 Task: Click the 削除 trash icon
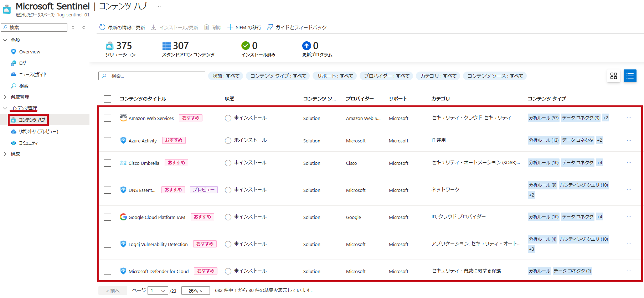[x=206, y=27]
